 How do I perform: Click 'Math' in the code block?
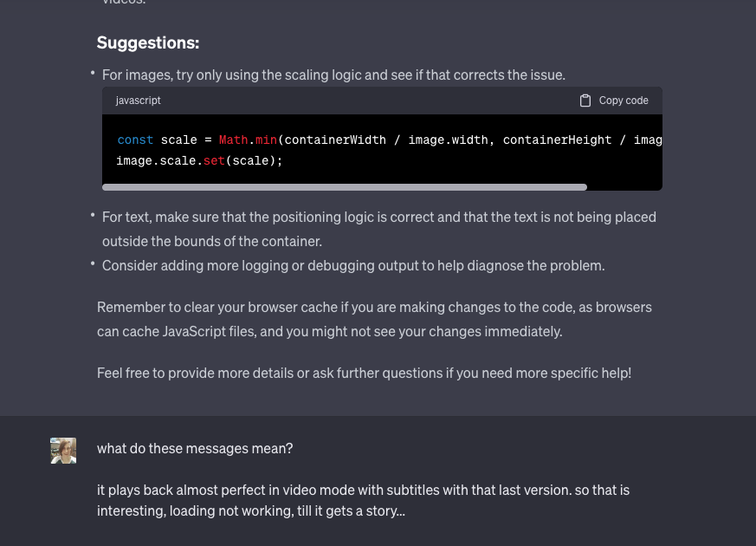(233, 140)
